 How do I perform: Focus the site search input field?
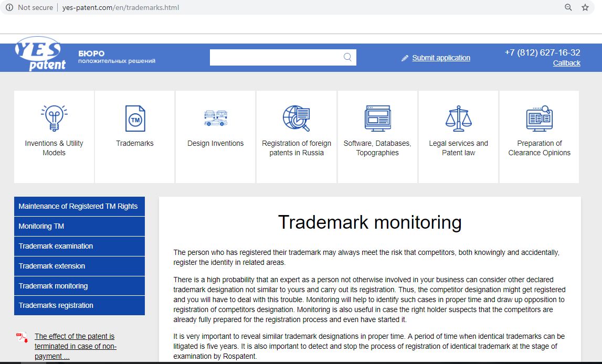[283, 57]
